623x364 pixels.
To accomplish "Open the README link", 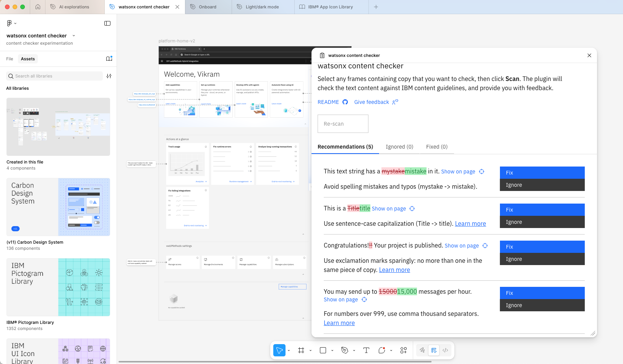I will tap(328, 102).
